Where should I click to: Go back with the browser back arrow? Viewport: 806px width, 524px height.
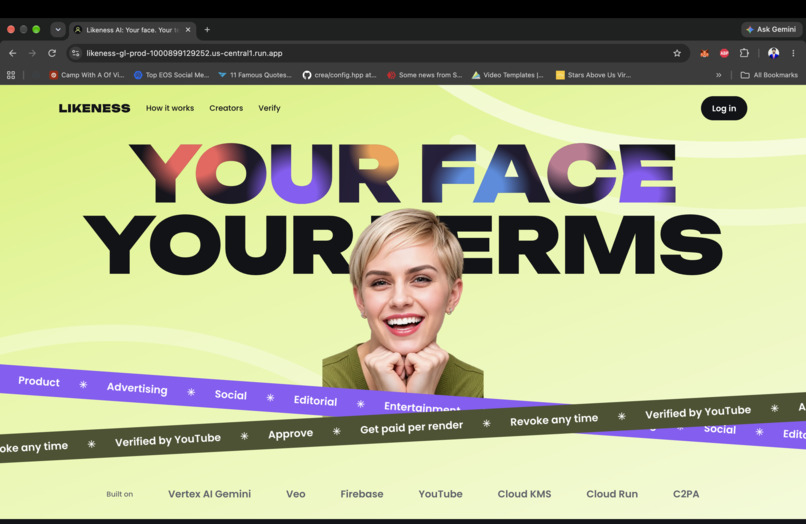(12, 53)
